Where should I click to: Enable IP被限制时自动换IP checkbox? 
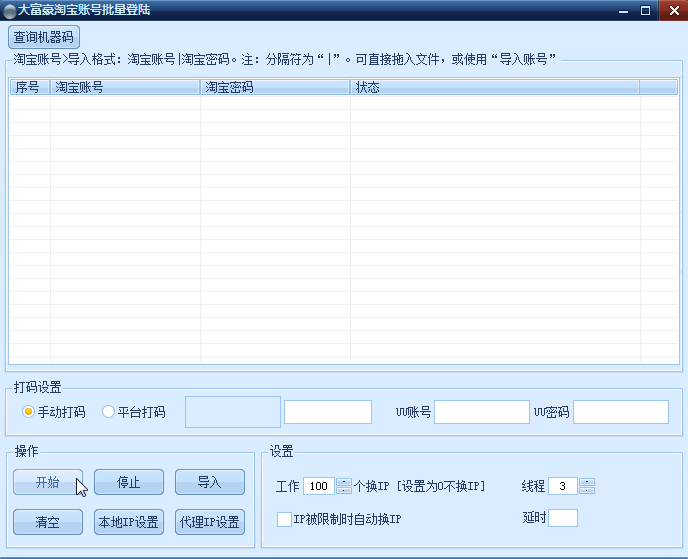click(x=339, y=520)
